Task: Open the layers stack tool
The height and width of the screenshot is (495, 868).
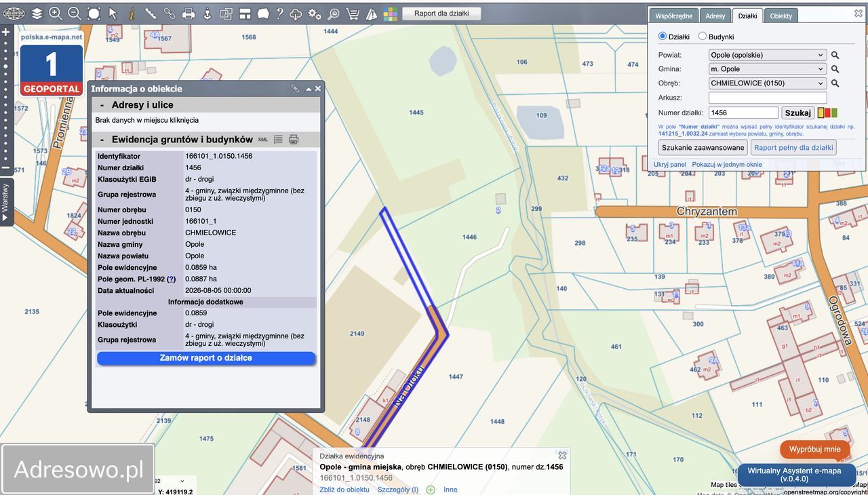Action: pos(37,14)
